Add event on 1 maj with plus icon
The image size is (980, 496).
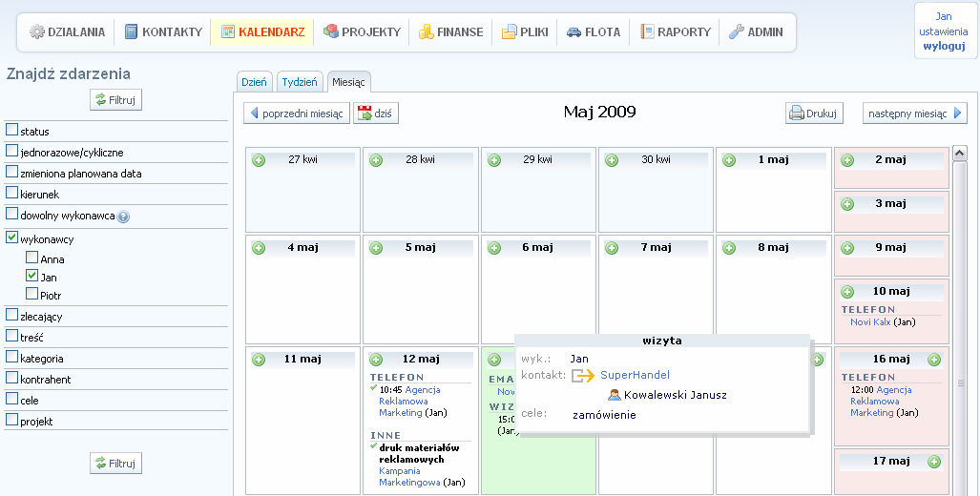coord(729,160)
